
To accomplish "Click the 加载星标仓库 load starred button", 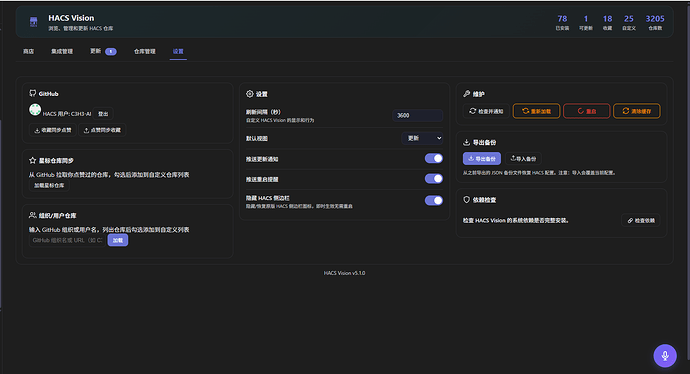I will 49,186.
